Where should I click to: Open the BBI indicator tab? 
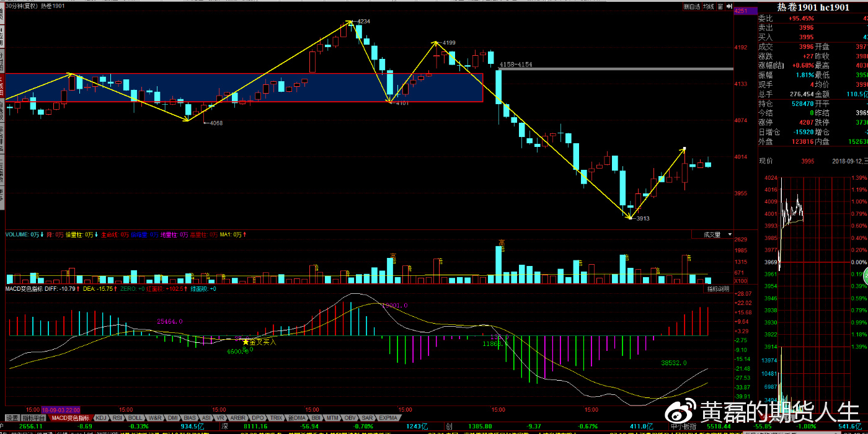(x=316, y=418)
